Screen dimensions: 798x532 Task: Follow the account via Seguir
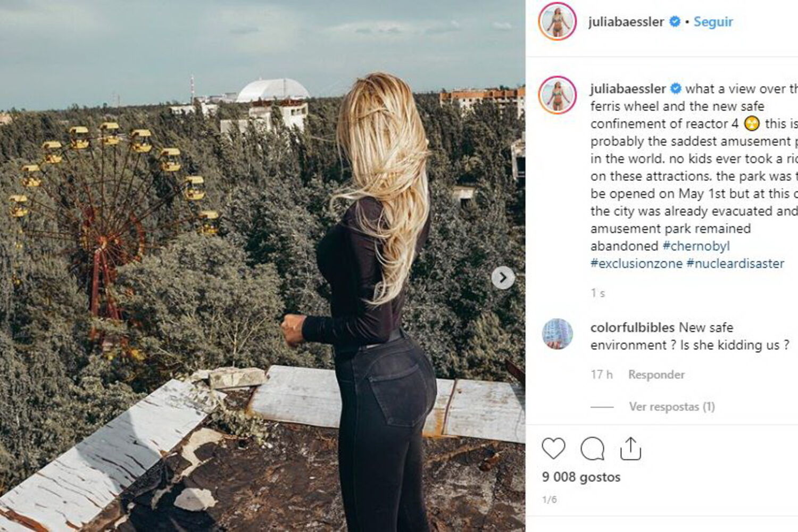[713, 22]
